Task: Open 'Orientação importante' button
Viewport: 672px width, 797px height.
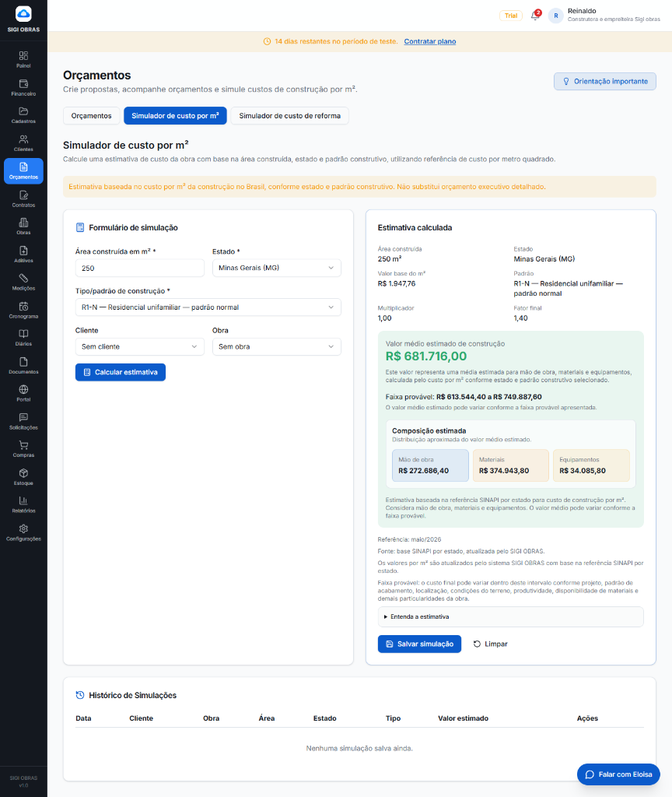Action: (605, 81)
